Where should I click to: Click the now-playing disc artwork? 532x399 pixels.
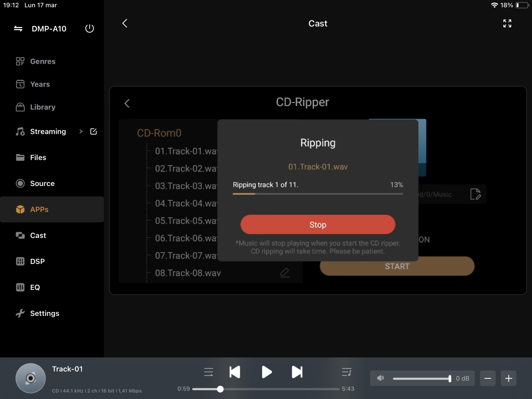pyautogui.click(x=30, y=378)
